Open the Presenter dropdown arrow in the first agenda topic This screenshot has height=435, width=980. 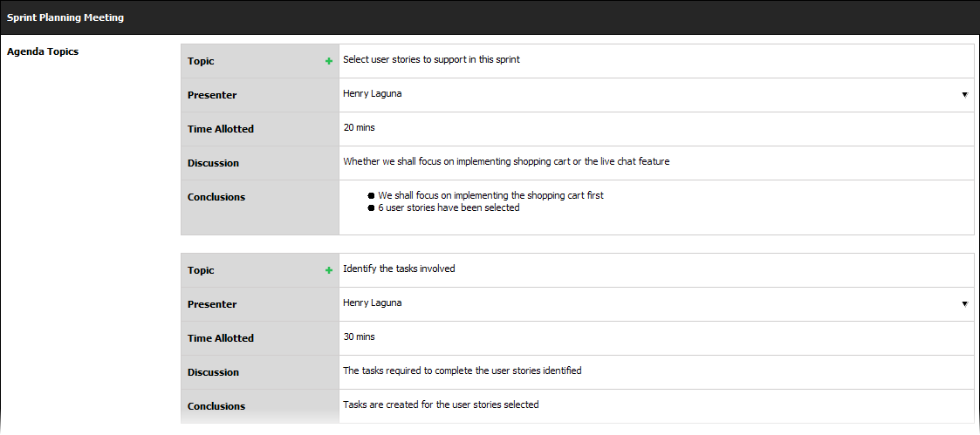pos(964,94)
